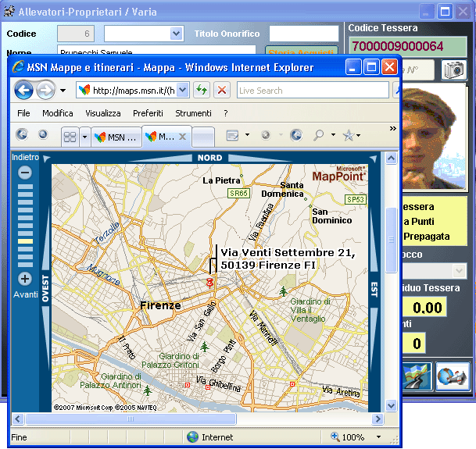Expand the toolbar overflow chevron

click(x=393, y=128)
